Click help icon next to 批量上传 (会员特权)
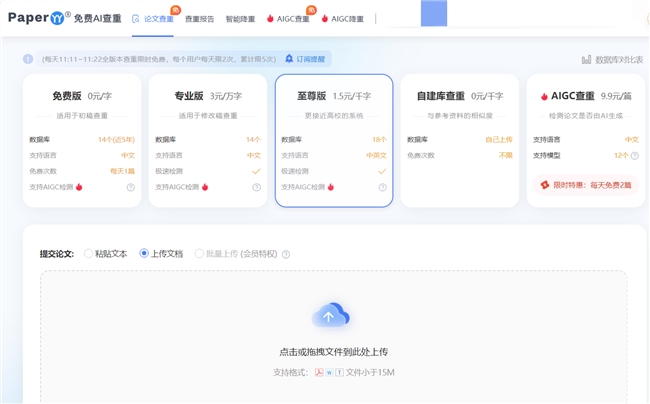650x404 pixels. click(x=286, y=254)
